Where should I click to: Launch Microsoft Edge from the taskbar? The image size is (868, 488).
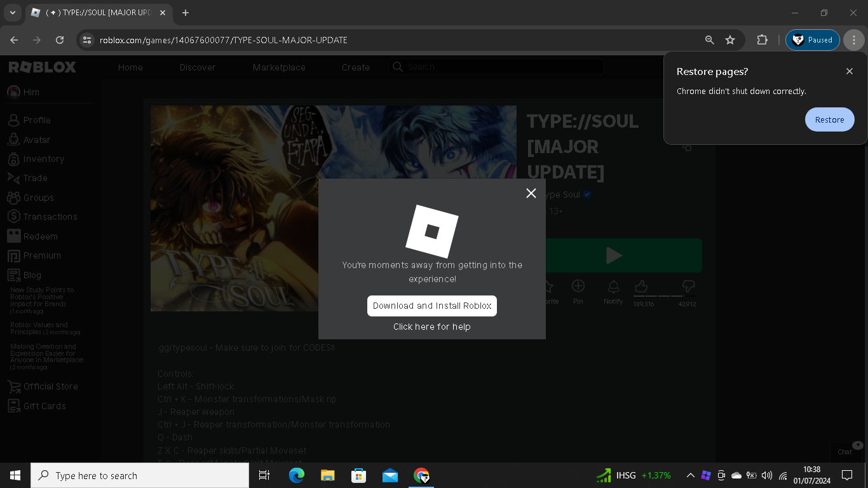pyautogui.click(x=296, y=475)
